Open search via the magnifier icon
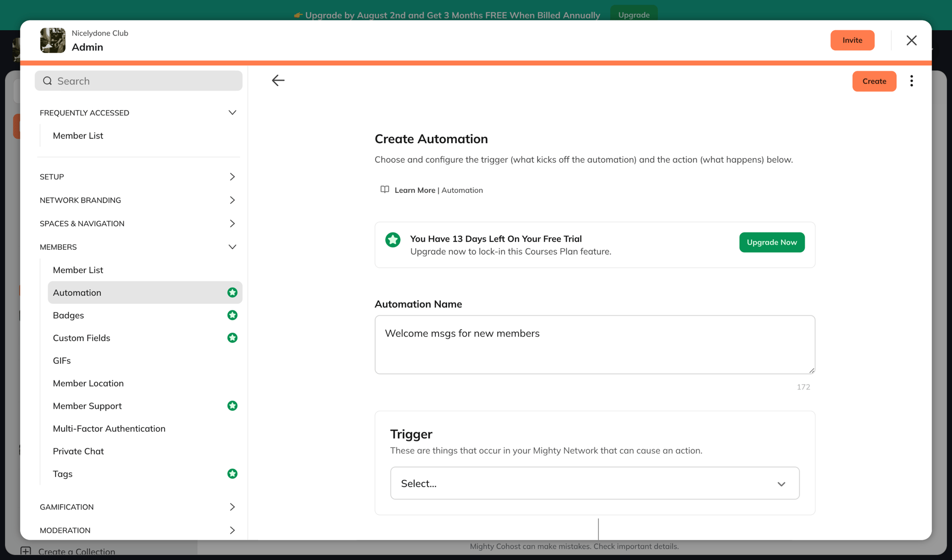This screenshot has height=560, width=952. [47, 81]
